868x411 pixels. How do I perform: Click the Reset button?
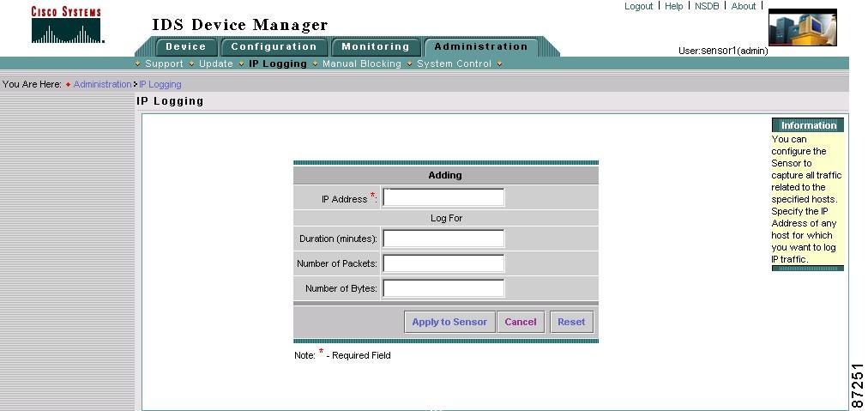[x=571, y=322]
